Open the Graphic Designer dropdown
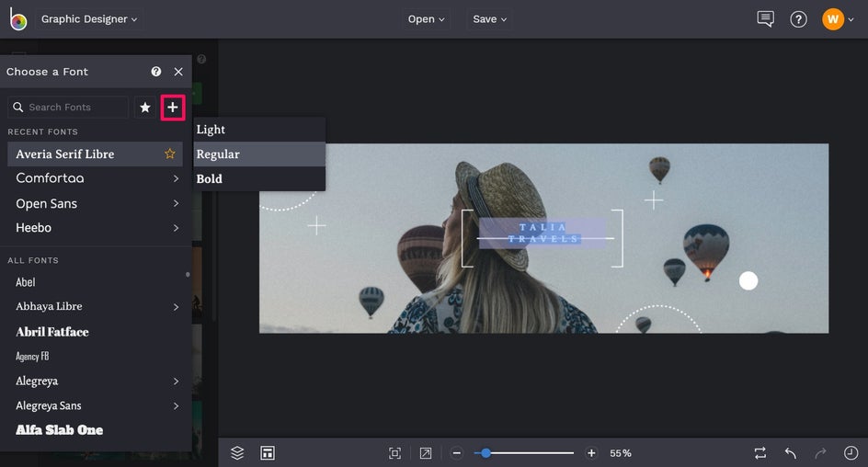Viewport: 868px width, 467px height. 89,18
